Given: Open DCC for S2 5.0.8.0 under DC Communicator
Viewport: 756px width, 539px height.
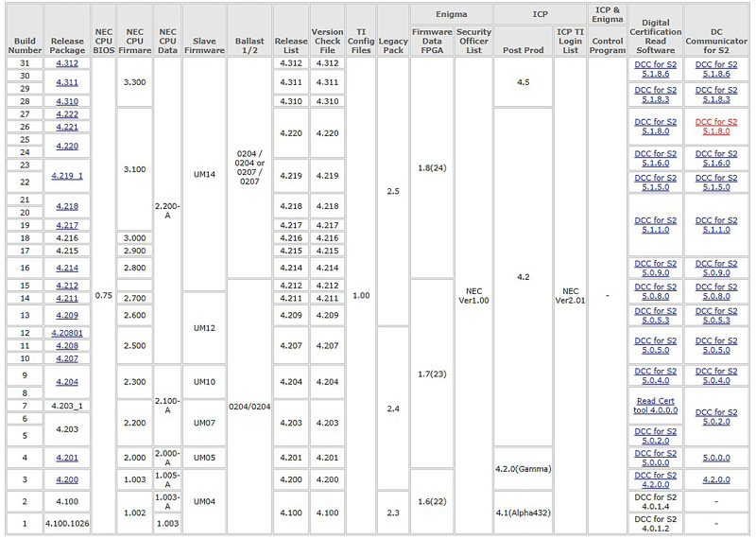Looking at the screenshot, I should click(716, 292).
